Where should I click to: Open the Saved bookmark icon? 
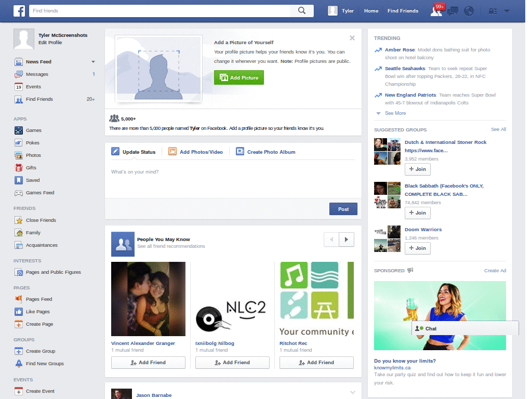tap(19, 180)
